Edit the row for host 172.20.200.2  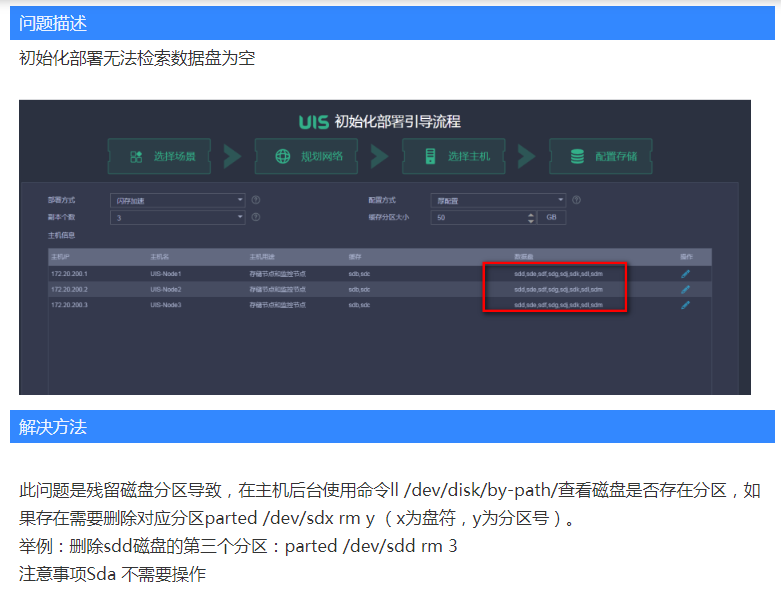(686, 289)
